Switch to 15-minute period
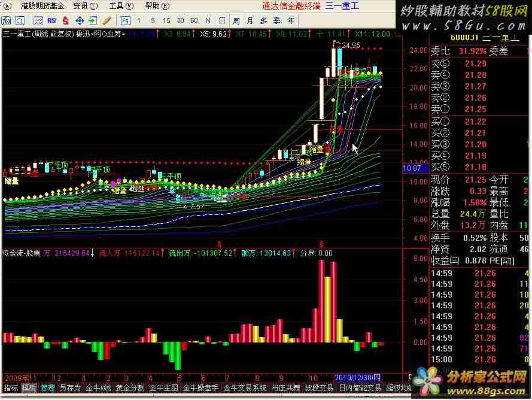This screenshot has height=400, width=532. [x=166, y=21]
